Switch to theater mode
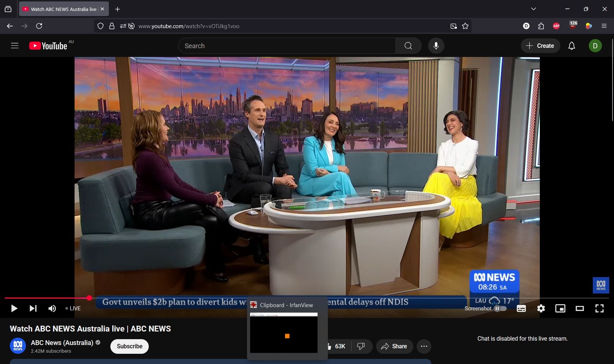Screen dimensions: 614x364 tap(580, 309)
